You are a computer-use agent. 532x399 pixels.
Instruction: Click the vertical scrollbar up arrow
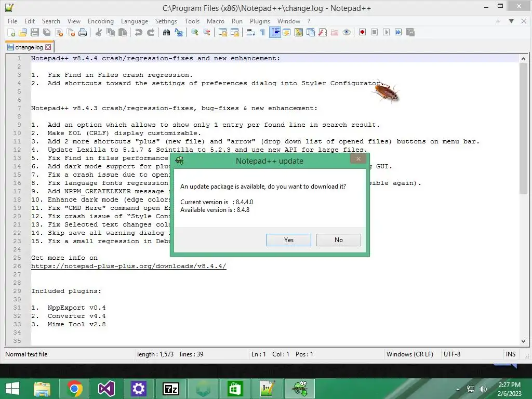point(523,59)
